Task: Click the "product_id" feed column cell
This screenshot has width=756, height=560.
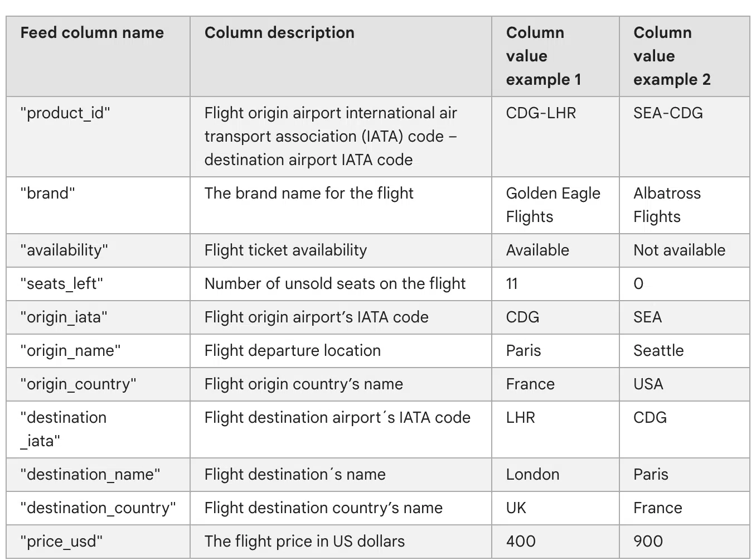Action: click(x=65, y=113)
